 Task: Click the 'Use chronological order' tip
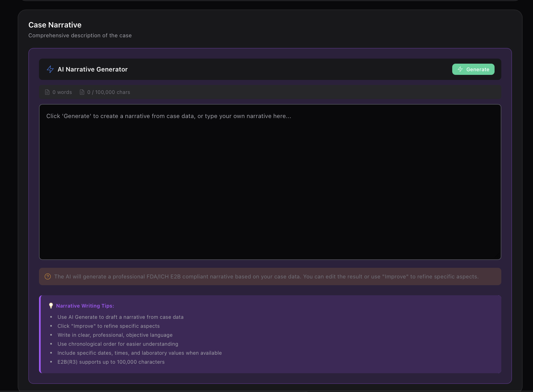tap(118, 344)
